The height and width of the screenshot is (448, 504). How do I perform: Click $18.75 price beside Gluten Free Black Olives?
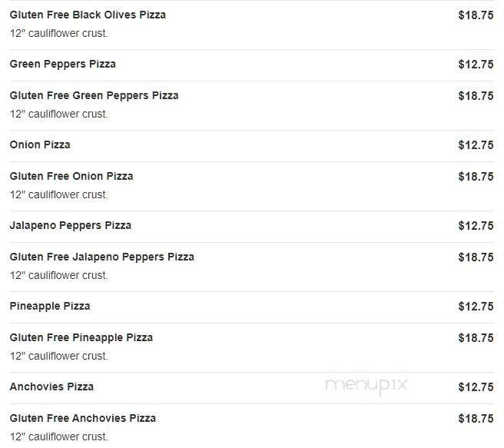(x=476, y=15)
